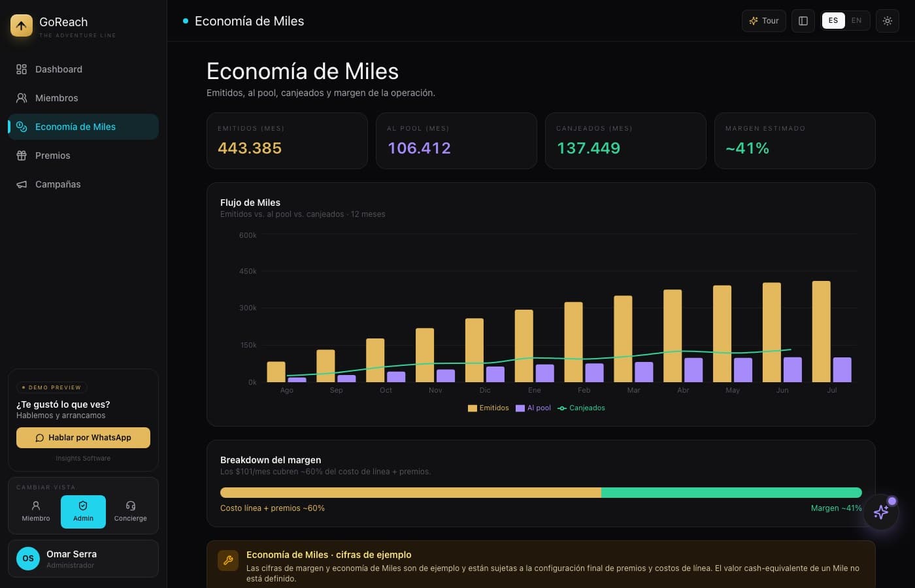The width and height of the screenshot is (915, 588).
Task: Toggle Al pool series in chart legend
Action: (x=533, y=408)
